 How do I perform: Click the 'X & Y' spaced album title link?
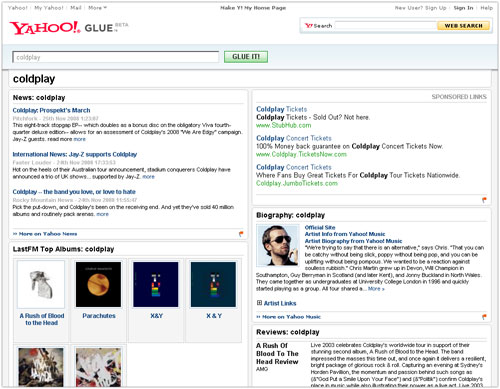(214, 316)
